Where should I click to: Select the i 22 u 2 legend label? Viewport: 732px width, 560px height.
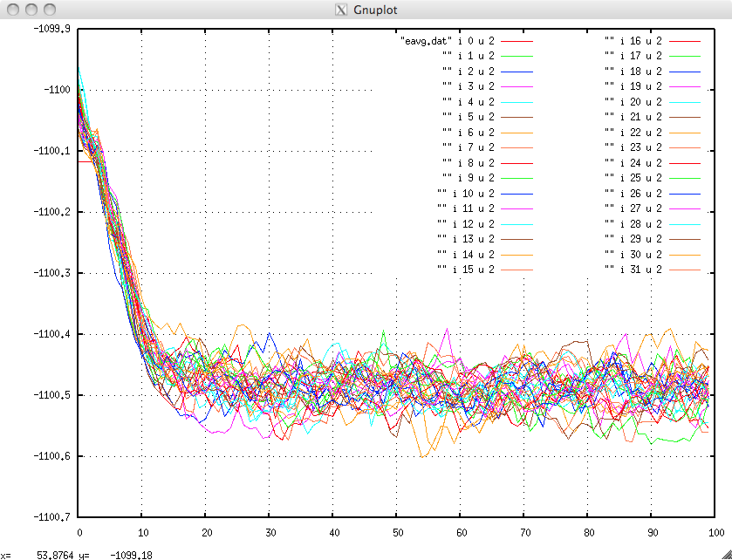(633, 133)
